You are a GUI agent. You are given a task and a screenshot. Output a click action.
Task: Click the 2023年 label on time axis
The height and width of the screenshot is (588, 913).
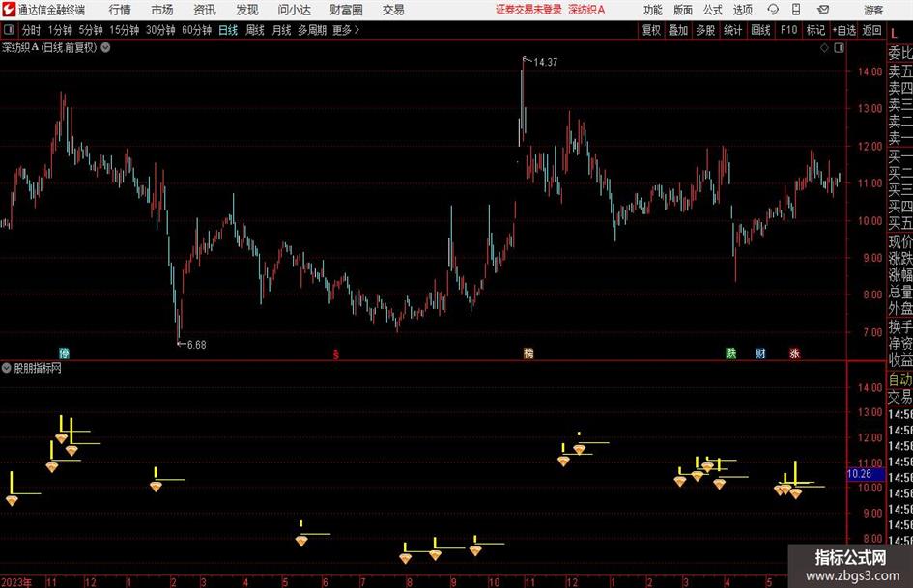15,582
